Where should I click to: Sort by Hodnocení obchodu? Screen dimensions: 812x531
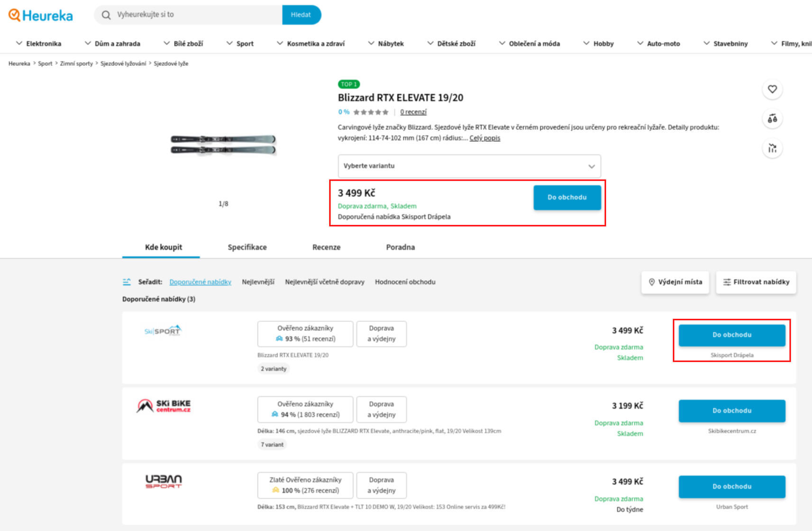[405, 282]
